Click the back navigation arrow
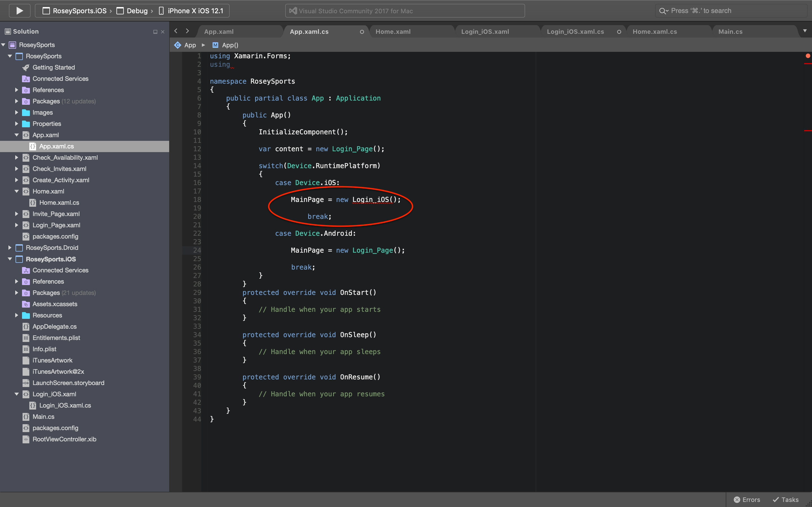 coord(175,31)
